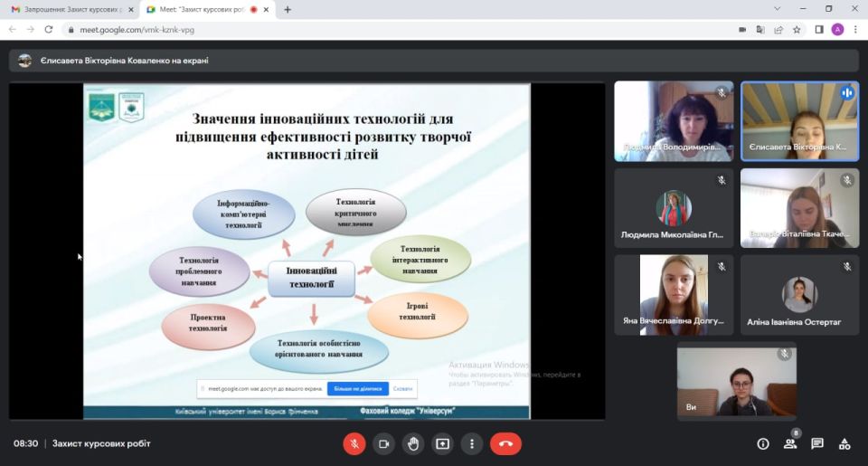The height and width of the screenshot is (466, 868).
Task: Unmute the microphone in the bottom toolbar
Action: tap(354, 444)
